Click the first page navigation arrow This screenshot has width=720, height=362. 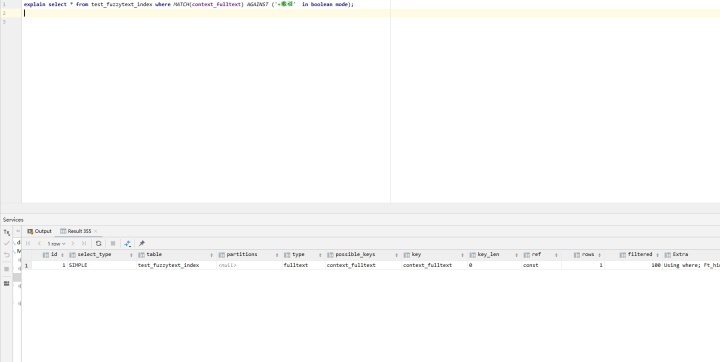(28, 243)
